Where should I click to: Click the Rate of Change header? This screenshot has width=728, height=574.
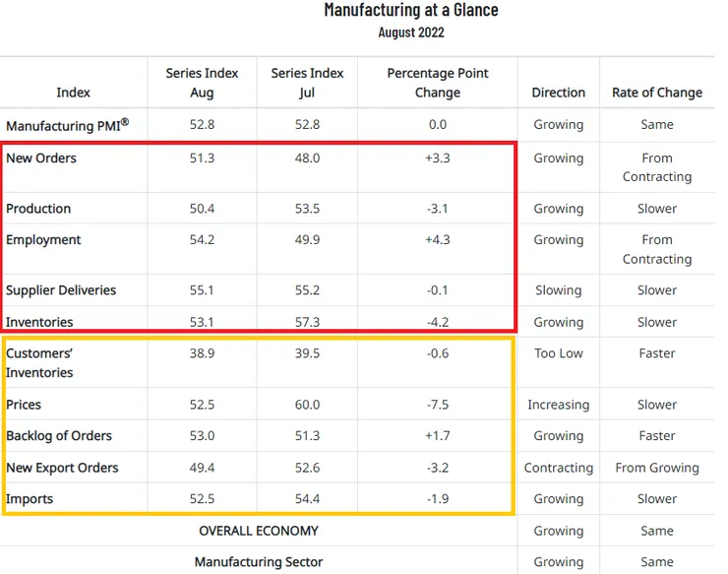click(656, 93)
